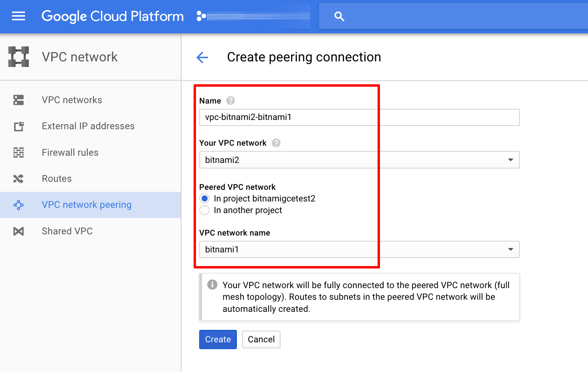
Task: Click the Create peering connection heading
Action: click(x=304, y=57)
